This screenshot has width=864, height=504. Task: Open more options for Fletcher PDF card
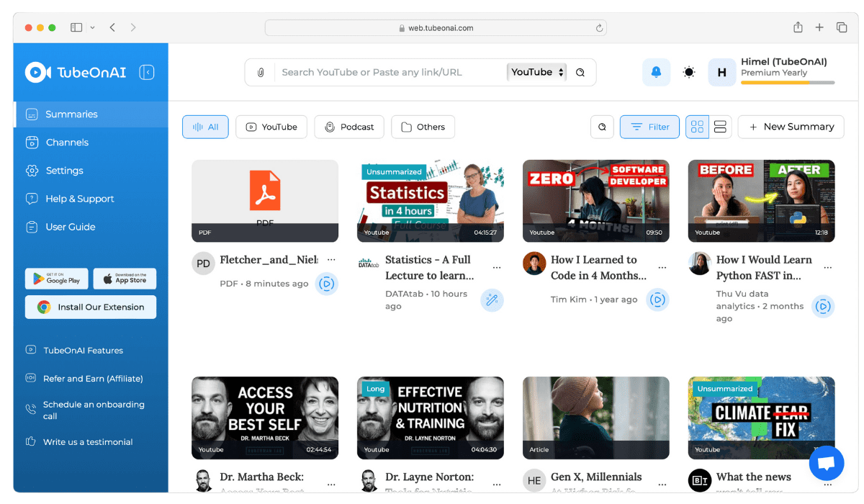pyautogui.click(x=331, y=260)
